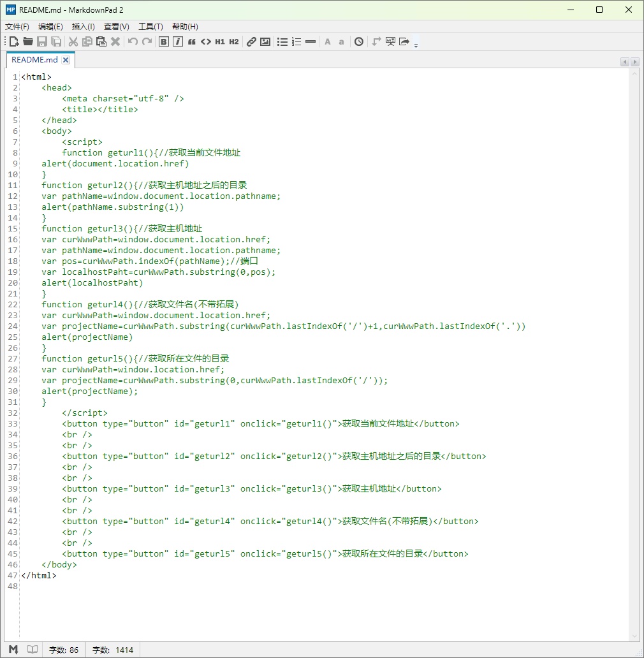
Task: Click the scroll-down arrow of the editor scrollbar
Action: (x=634, y=636)
